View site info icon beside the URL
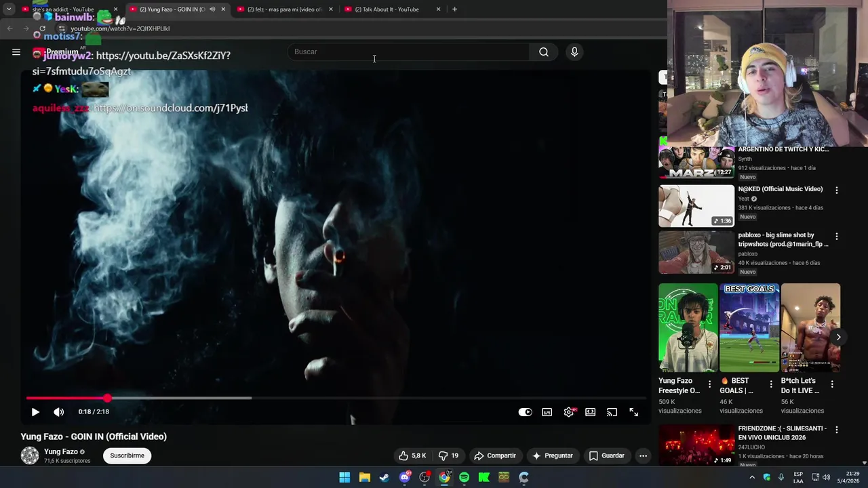Screen dimensions: 868x488 coord(62,28)
